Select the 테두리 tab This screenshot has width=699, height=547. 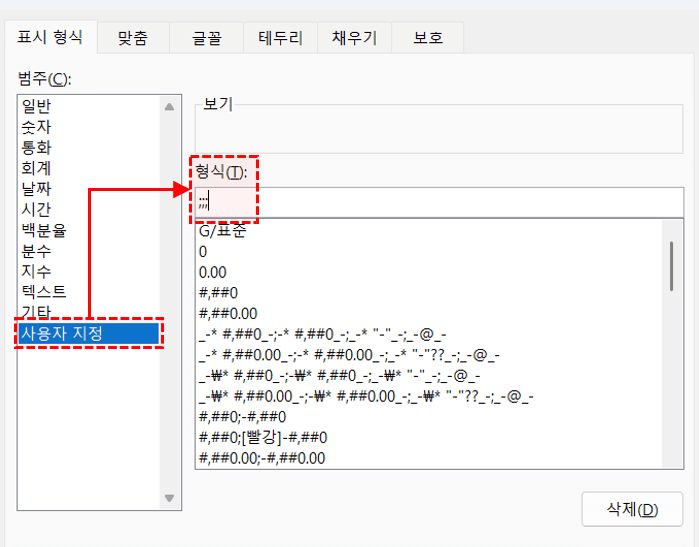[281, 39]
